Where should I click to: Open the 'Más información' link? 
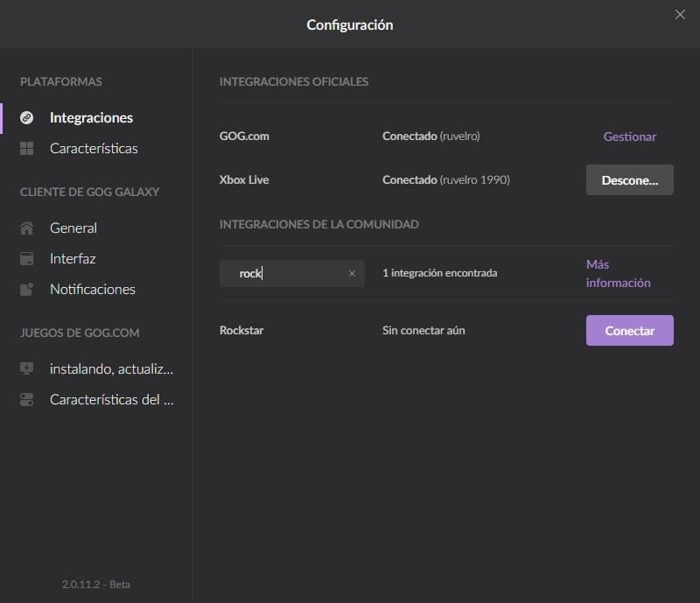618,273
